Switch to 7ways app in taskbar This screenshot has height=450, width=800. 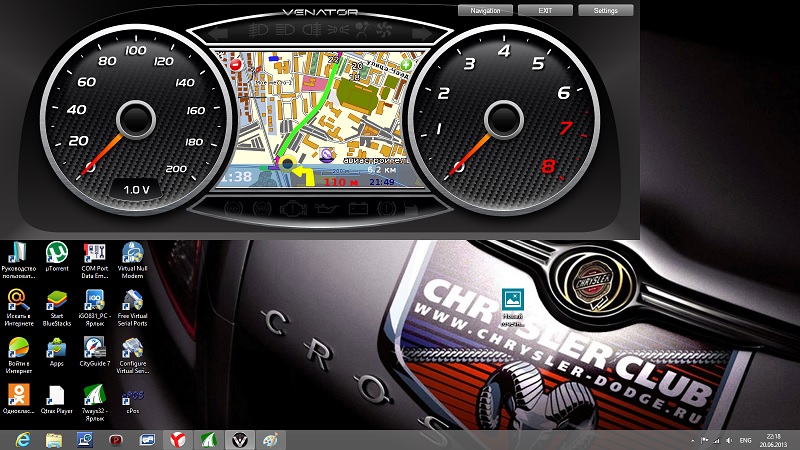(209, 440)
